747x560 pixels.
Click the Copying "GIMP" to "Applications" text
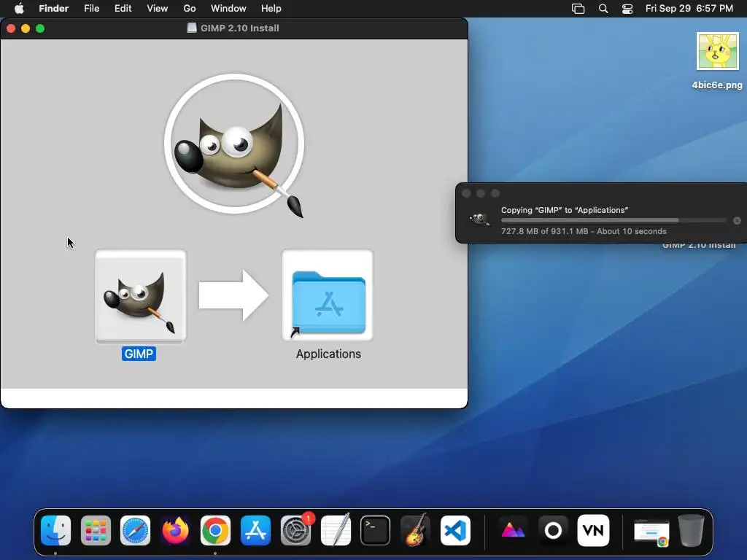565,210
